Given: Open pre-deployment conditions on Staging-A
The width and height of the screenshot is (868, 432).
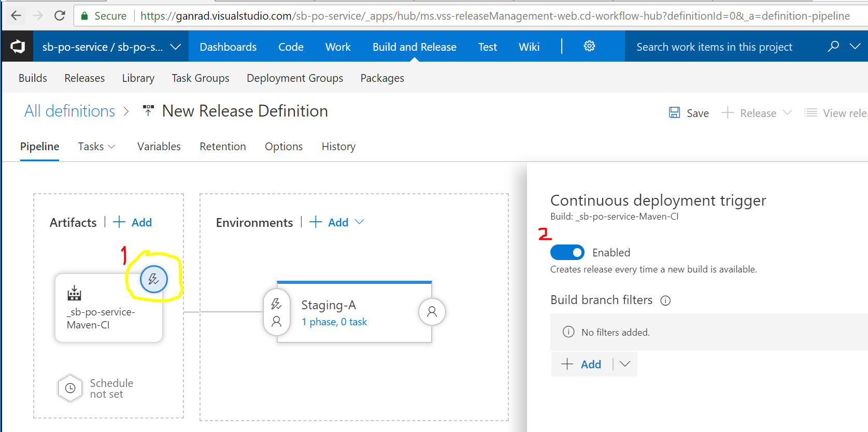Looking at the screenshot, I should pyautogui.click(x=277, y=312).
